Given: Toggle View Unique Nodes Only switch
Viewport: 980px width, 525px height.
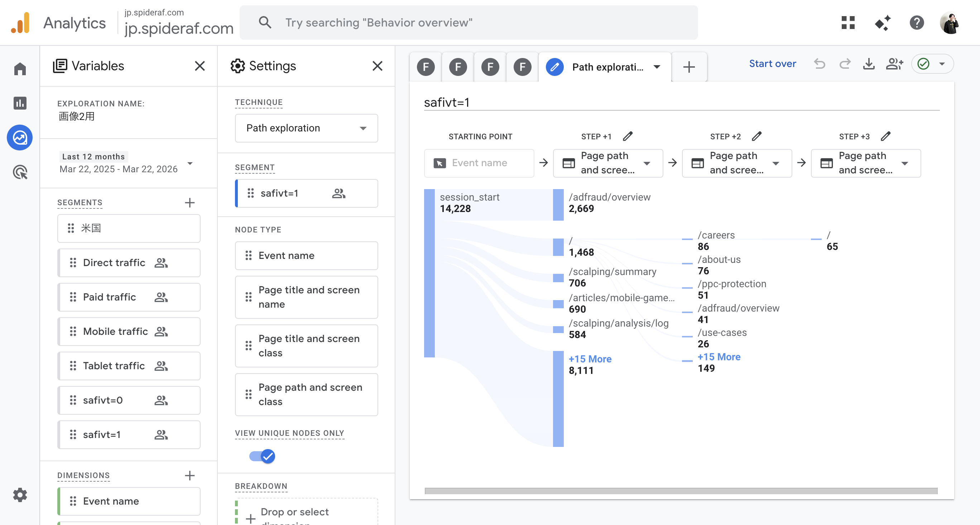Looking at the screenshot, I should click(x=262, y=456).
